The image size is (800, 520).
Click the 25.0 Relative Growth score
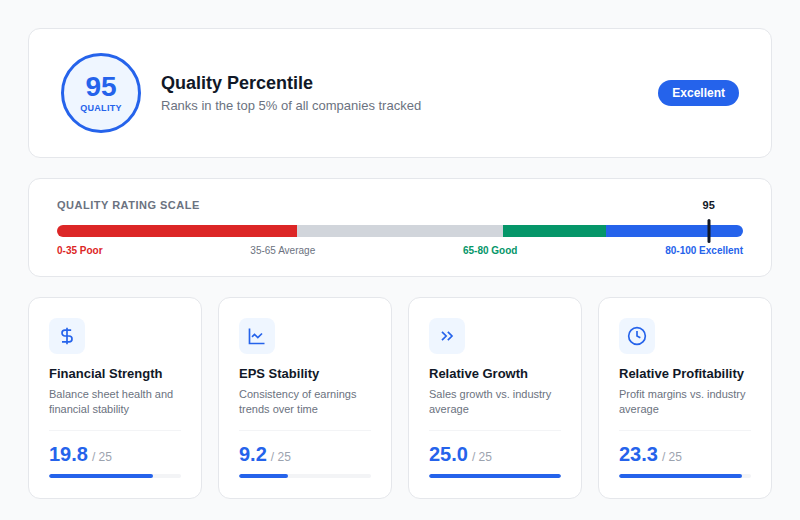[448, 454]
